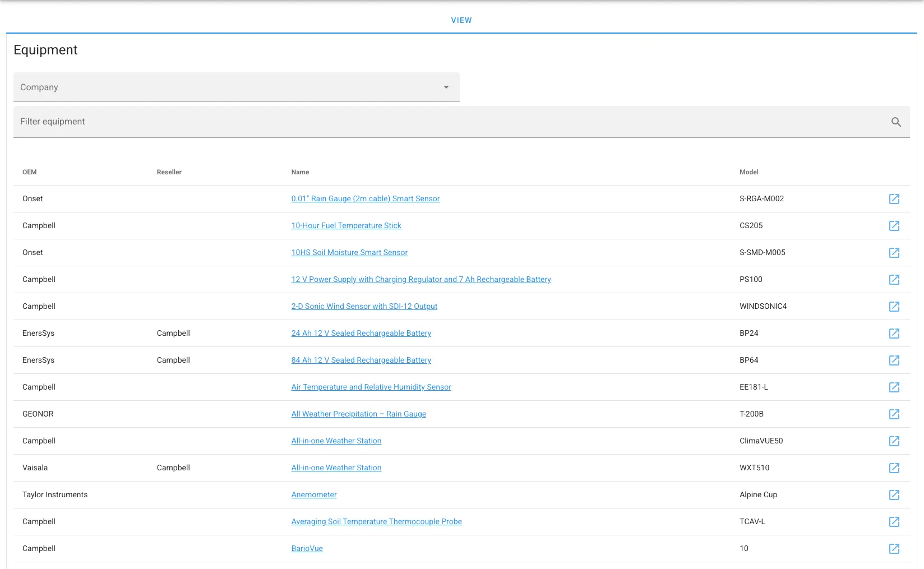This screenshot has height=569, width=924.
Task: Click the Reseller column header
Action: [169, 172]
